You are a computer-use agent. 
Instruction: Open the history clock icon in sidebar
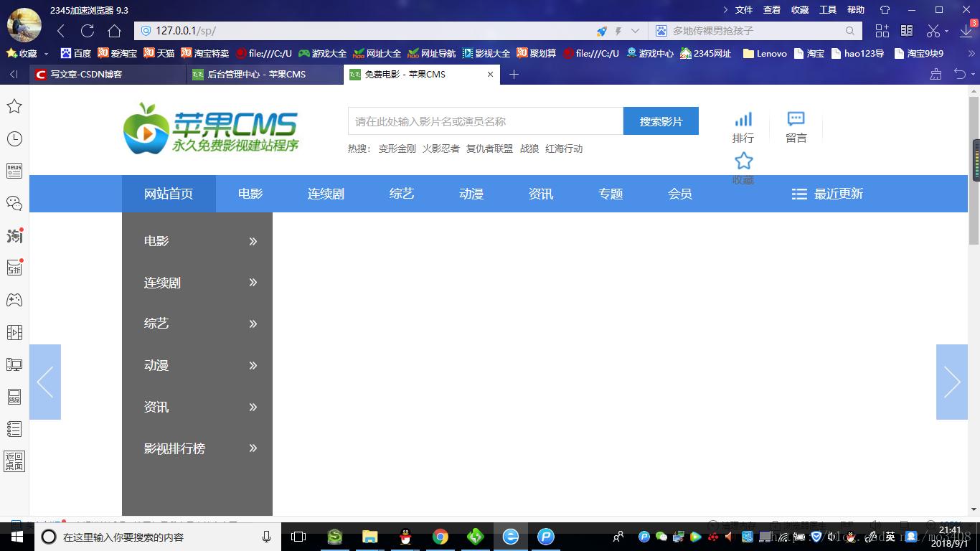pos(14,138)
